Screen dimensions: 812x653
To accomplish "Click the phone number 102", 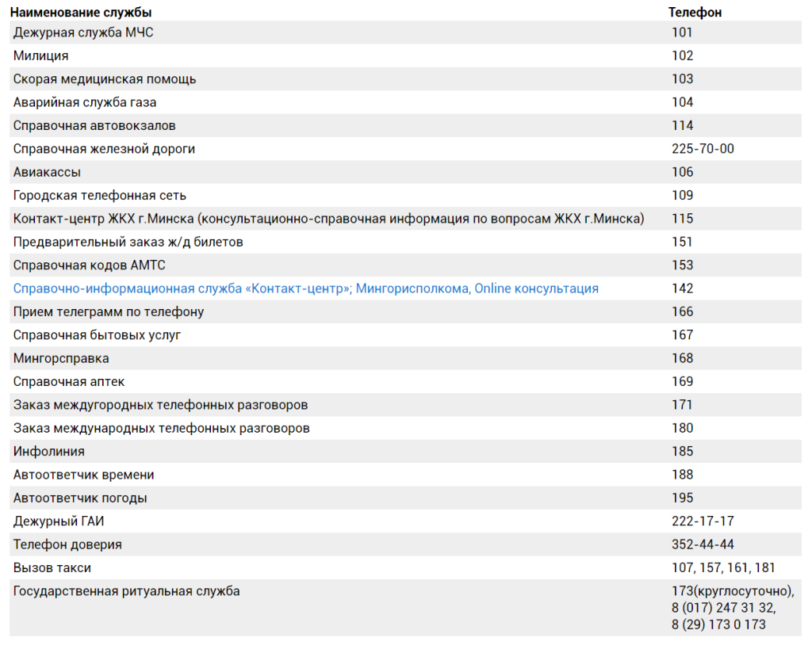I will [x=683, y=55].
